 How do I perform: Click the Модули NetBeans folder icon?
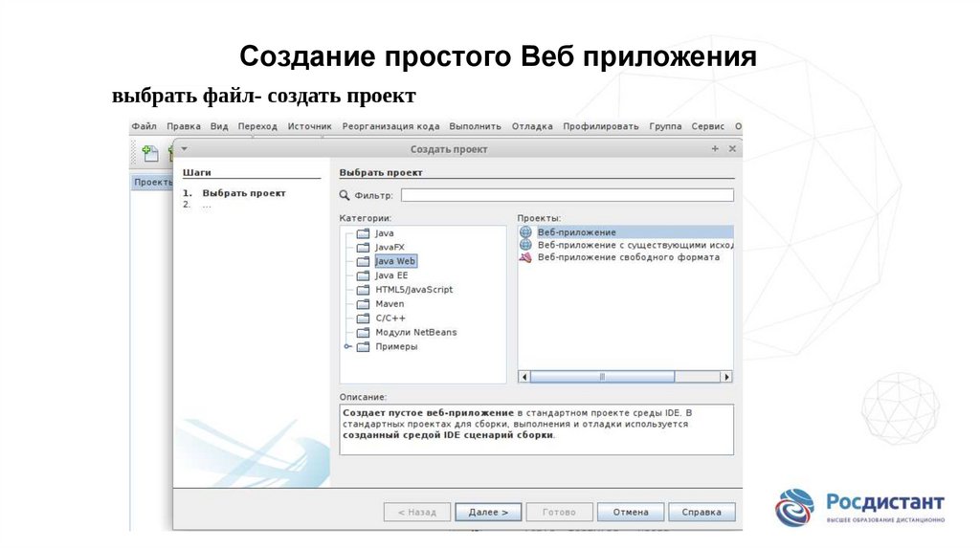(x=363, y=332)
